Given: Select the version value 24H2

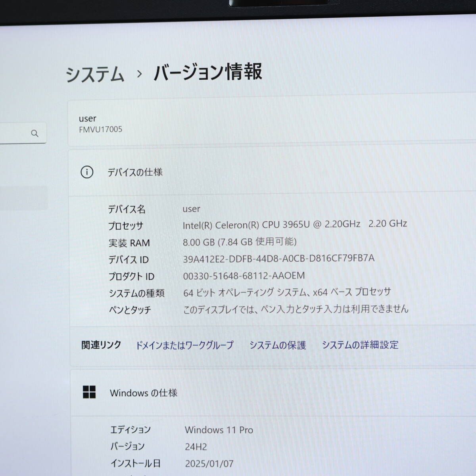Looking at the screenshot, I should click(x=196, y=447).
